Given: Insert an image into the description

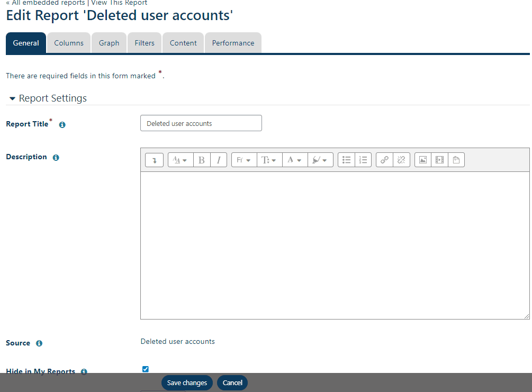Looking at the screenshot, I should (422, 159).
